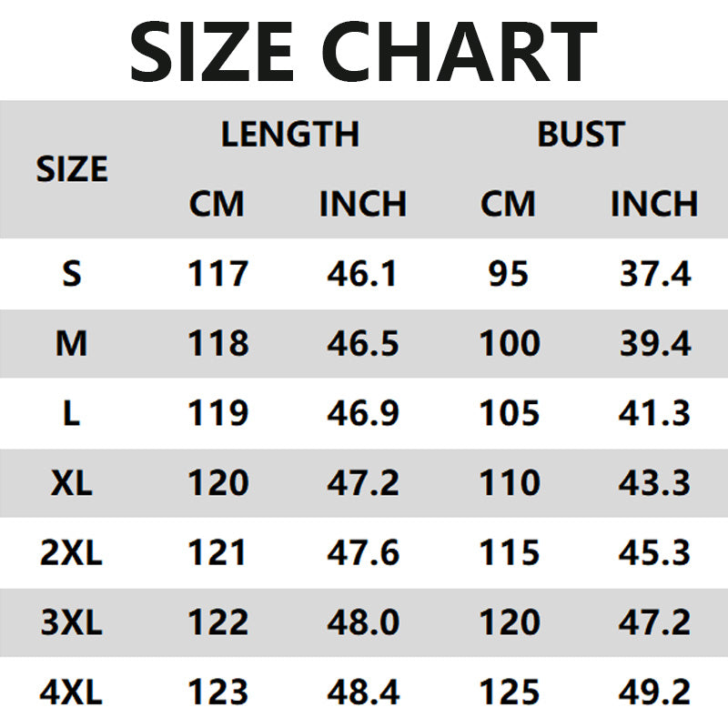Select the 121 length value for 2XL

[x=217, y=553]
